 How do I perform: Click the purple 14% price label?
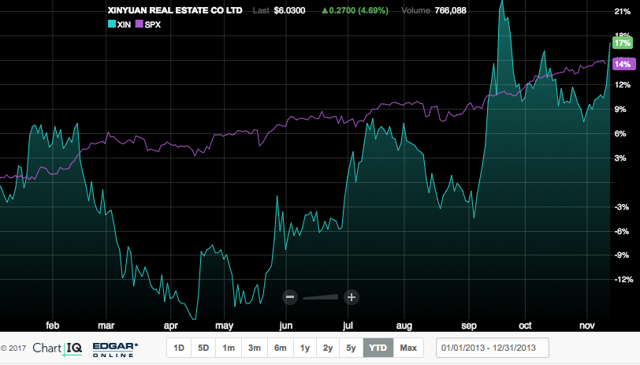[x=624, y=64]
